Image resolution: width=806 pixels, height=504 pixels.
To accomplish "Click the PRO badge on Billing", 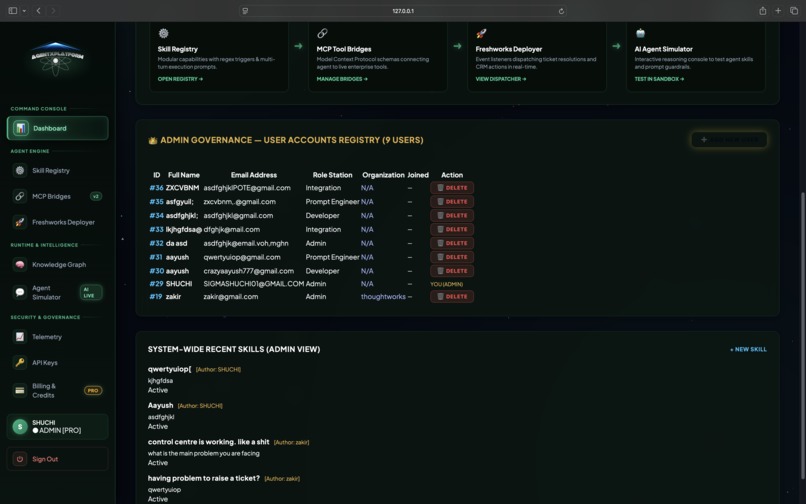I will pos(93,390).
